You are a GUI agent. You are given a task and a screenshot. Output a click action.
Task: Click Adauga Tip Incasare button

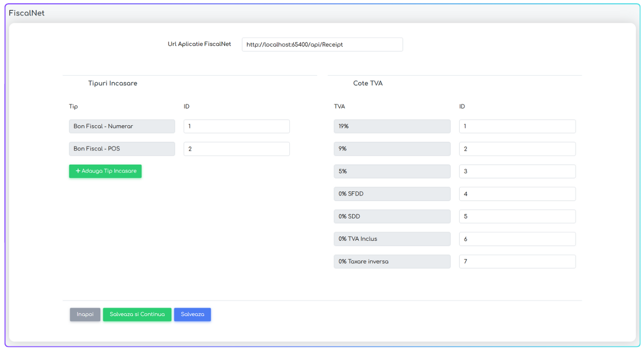[106, 171]
